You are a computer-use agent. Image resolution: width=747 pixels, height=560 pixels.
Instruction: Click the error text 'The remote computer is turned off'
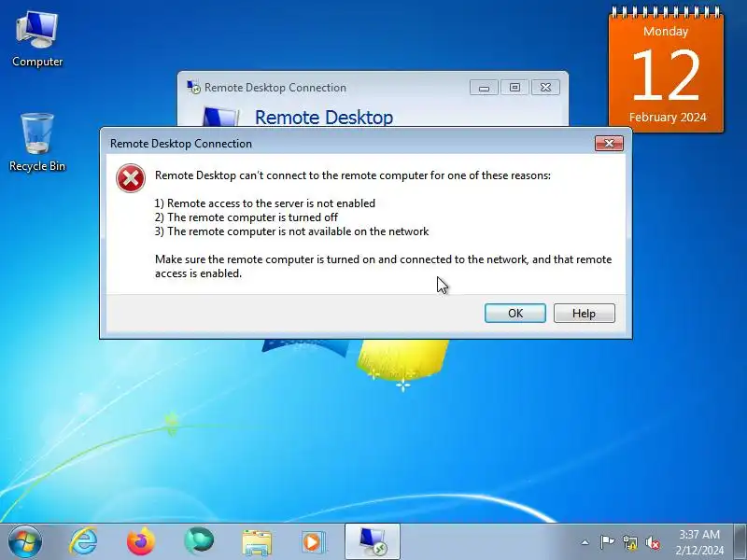click(252, 217)
